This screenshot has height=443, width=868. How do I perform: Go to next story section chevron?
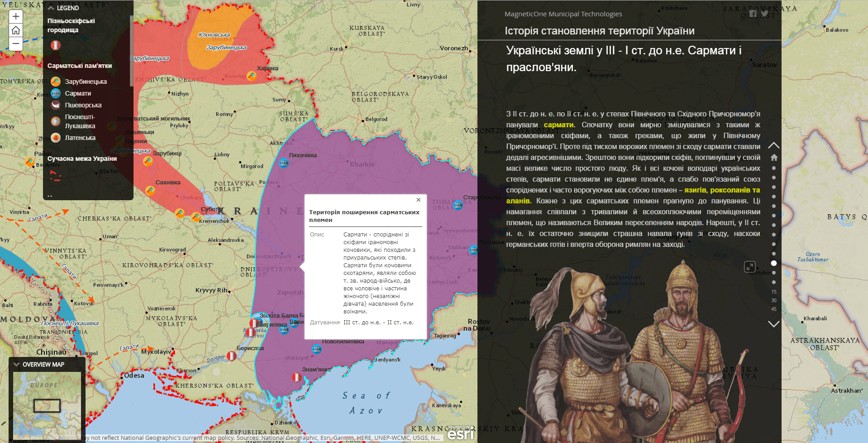pos(774,324)
